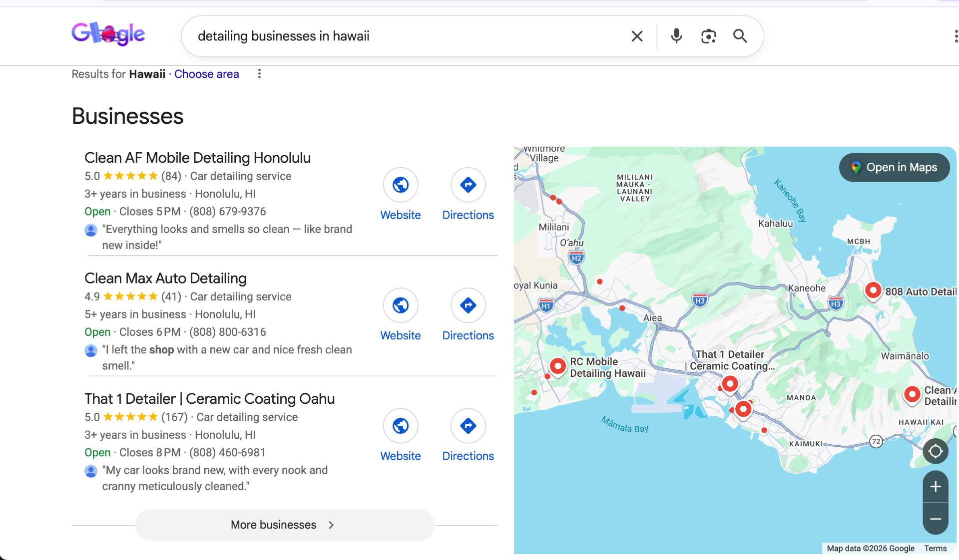The width and height of the screenshot is (959, 560).
Task: Start voice search with microphone icon
Action: 676,36
